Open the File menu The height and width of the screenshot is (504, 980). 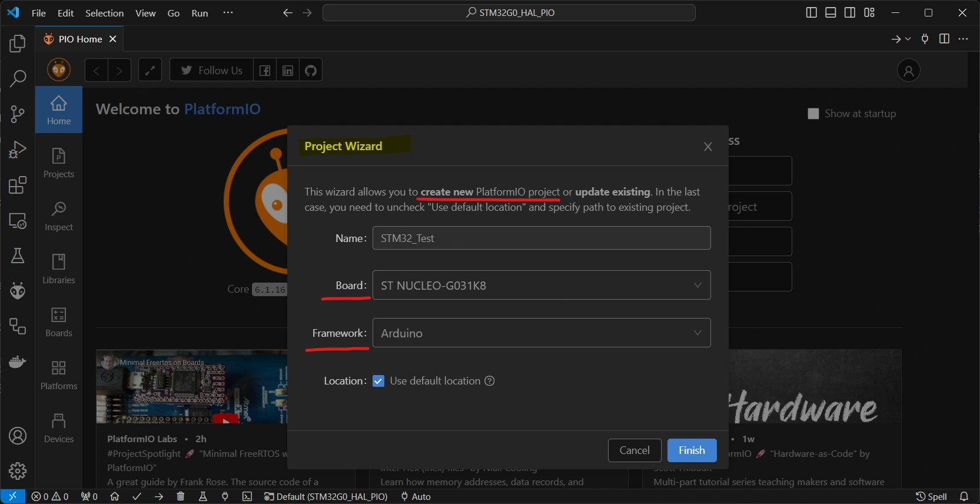(x=39, y=13)
